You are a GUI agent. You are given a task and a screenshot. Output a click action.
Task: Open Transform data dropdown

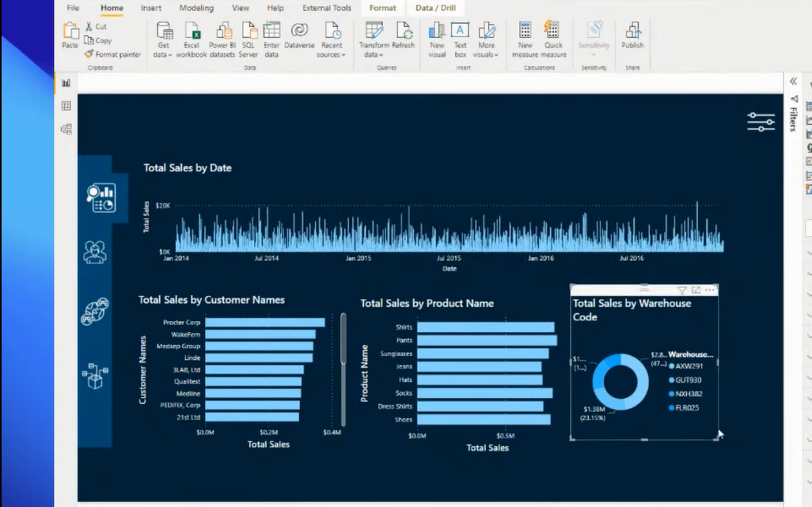374,40
